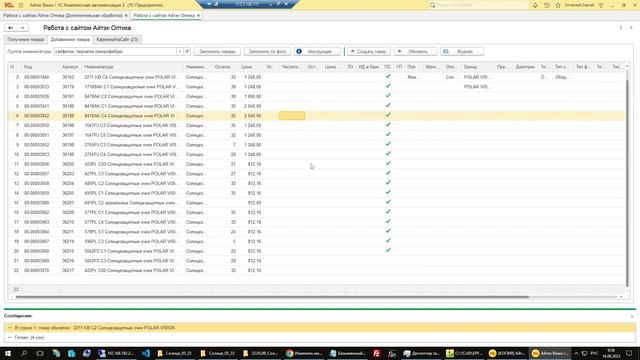Open Task View on taskbar
This screenshot has height=360, width=640.
point(40,353)
